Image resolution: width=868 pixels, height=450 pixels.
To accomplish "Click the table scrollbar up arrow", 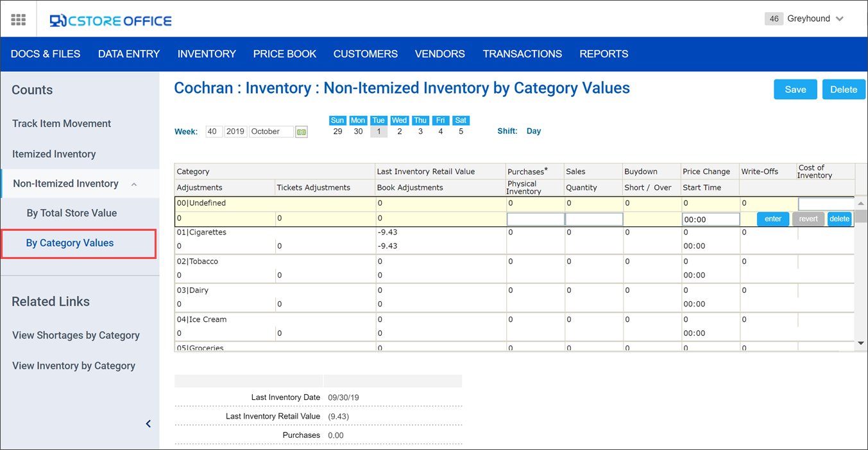I will tap(861, 203).
